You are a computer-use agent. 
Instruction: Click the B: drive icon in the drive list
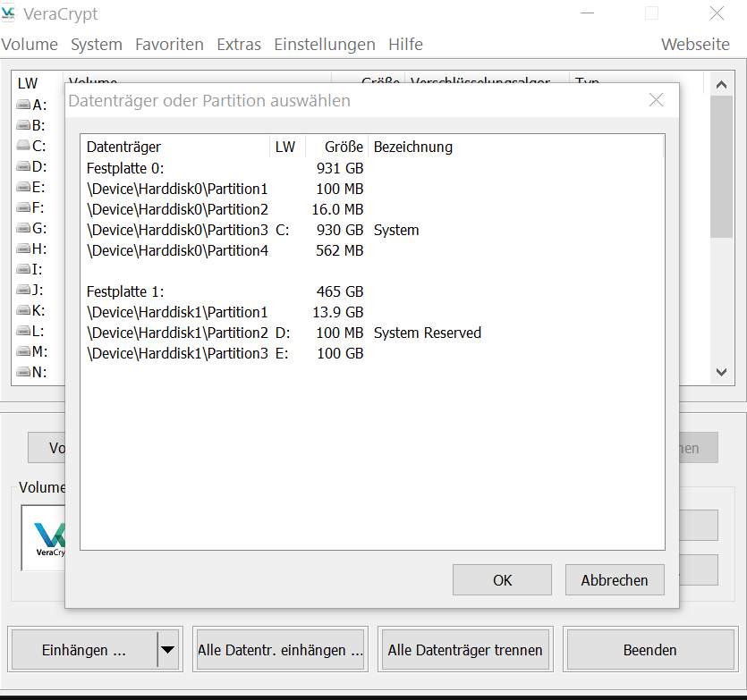pos(23,125)
